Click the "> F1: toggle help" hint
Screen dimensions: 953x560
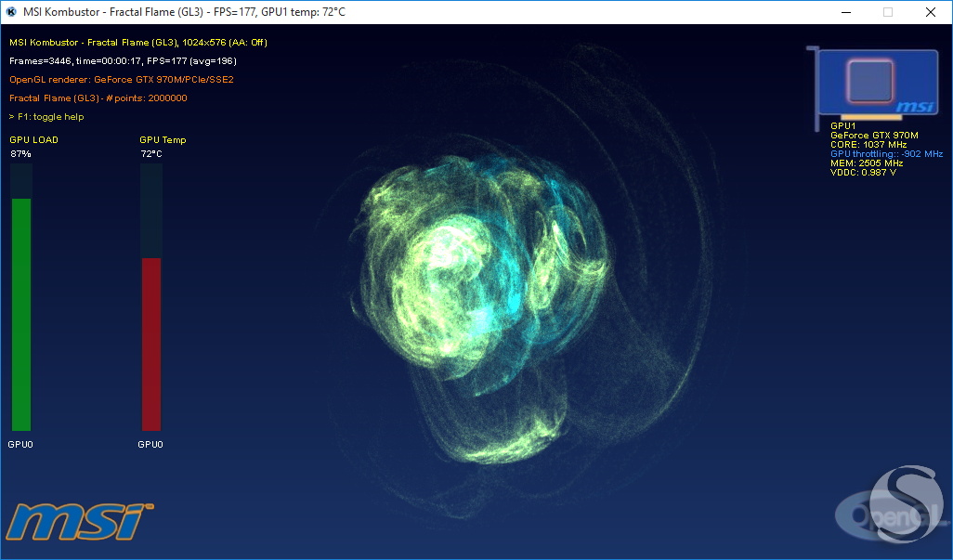[46, 117]
